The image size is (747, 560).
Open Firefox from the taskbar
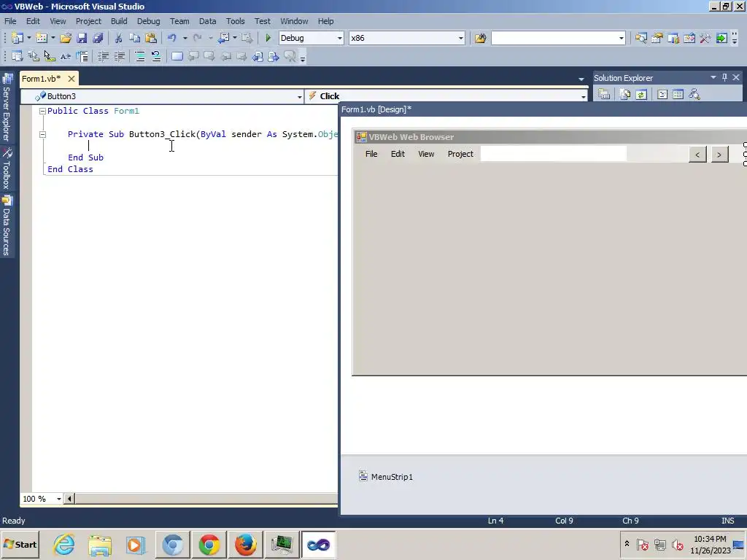coord(246,545)
